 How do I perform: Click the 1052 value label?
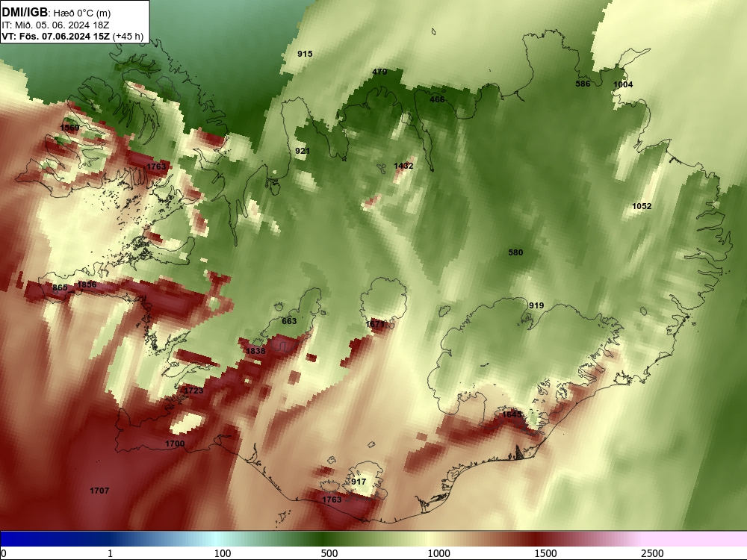tap(642, 206)
